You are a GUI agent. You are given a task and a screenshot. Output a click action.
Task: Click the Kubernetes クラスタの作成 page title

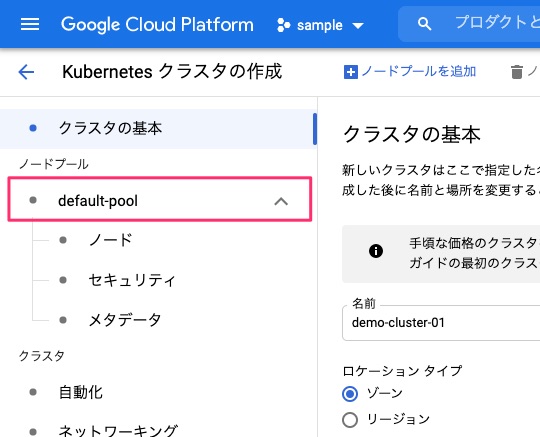click(x=172, y=72)
